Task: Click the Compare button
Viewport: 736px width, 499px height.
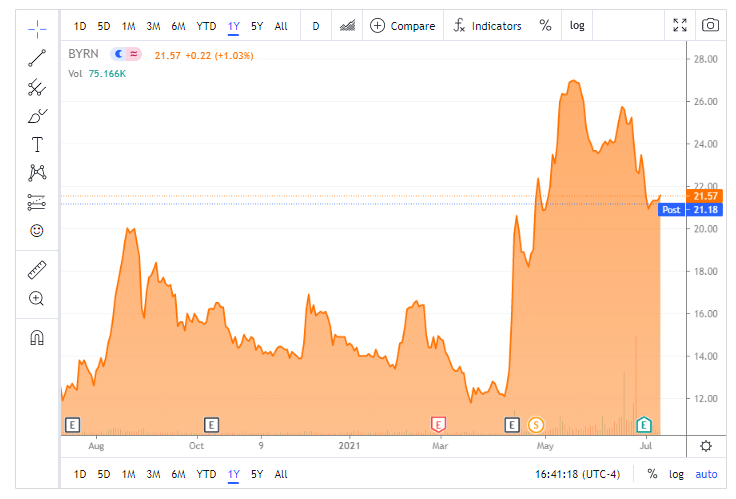Action: coord(402,26)
